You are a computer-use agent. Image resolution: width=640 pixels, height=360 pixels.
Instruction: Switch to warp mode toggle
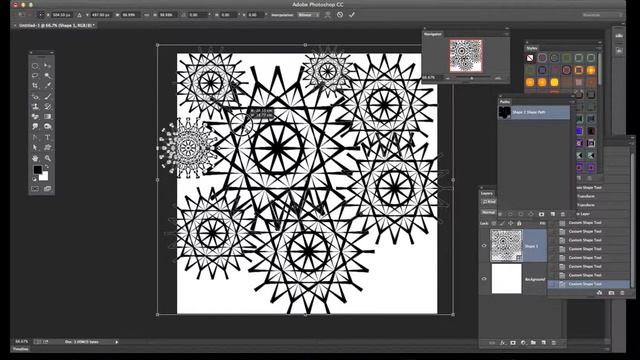point(327,15)
